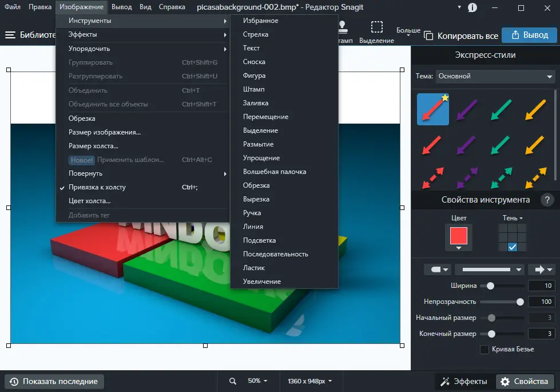Toggle Snap to canvas menu option
560x392 pixels.
142,187
